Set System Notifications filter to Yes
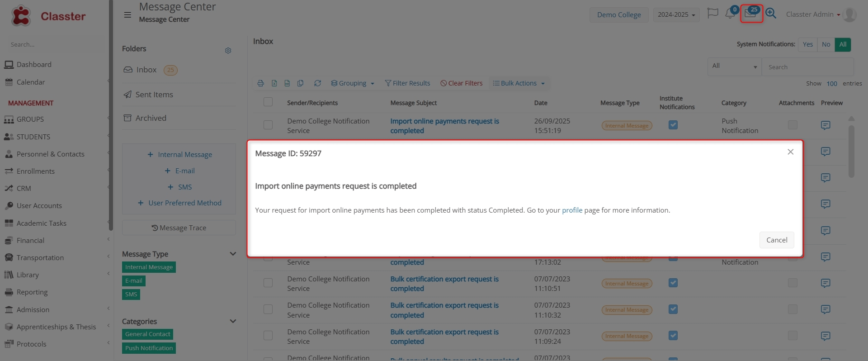Viewport: 868px width, 361px height. 807,44
